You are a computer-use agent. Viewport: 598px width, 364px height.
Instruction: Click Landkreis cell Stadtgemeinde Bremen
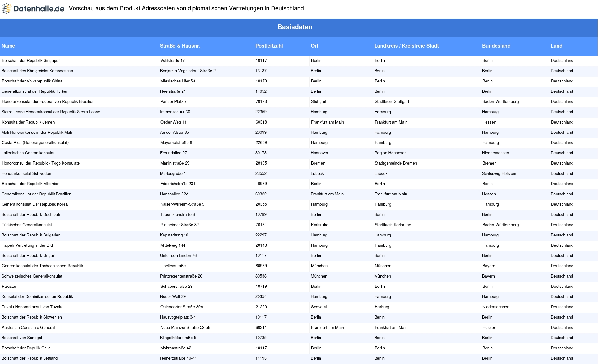click(x=396, y=163)
